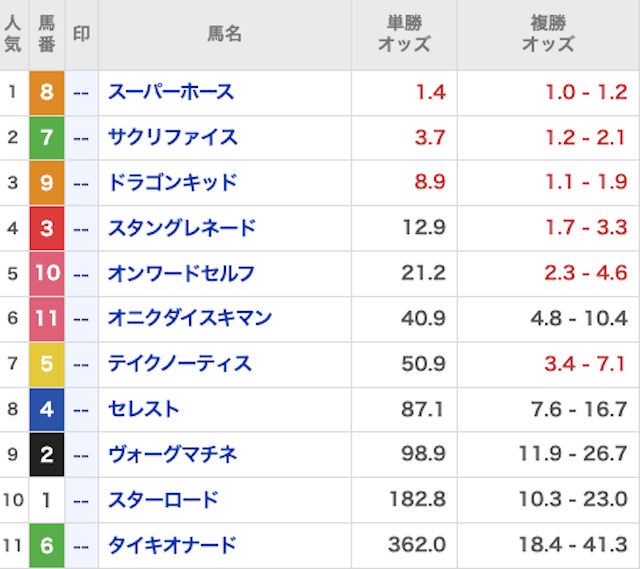Click the 1.4 win odds value
Screen dimensions: 640x569
[x=430, y=93]
